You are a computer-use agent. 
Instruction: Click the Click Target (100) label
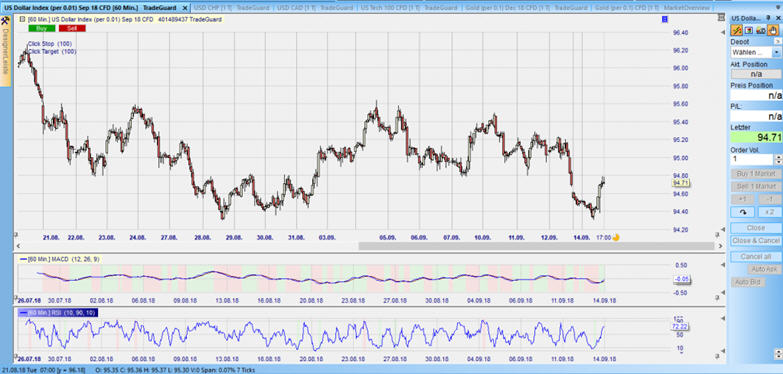pos(52,51)
